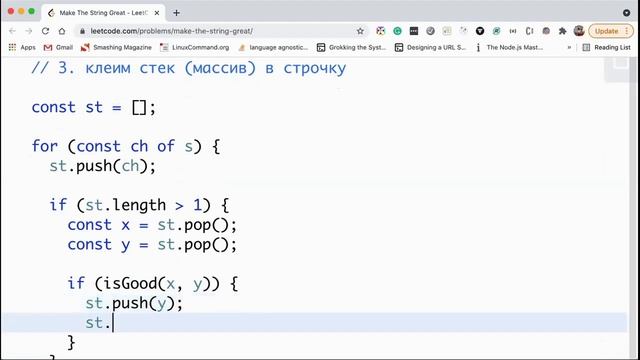Close the Make The String Great tab
Image resolution: width=640 pixels, height=360 pixels.
pos(157,13)
